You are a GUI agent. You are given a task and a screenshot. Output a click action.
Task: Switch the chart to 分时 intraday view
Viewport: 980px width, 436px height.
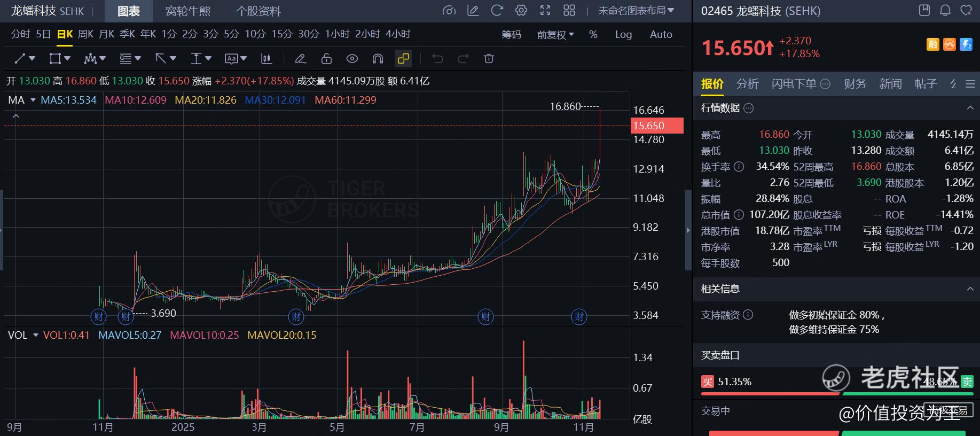[x=20, y=34]
